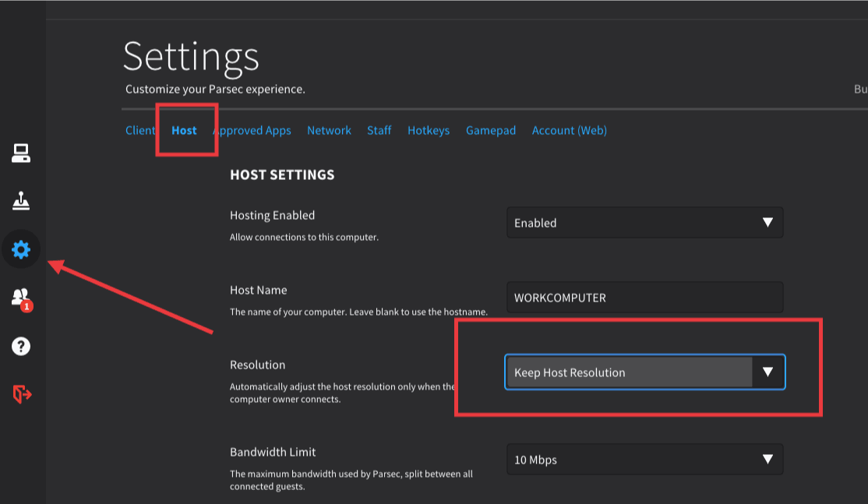Open the Arcade joystick icon

[x=21, y=202]
